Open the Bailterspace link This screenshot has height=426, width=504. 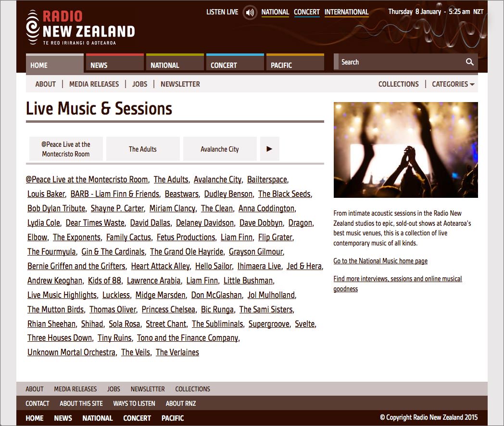pos(267,180)
